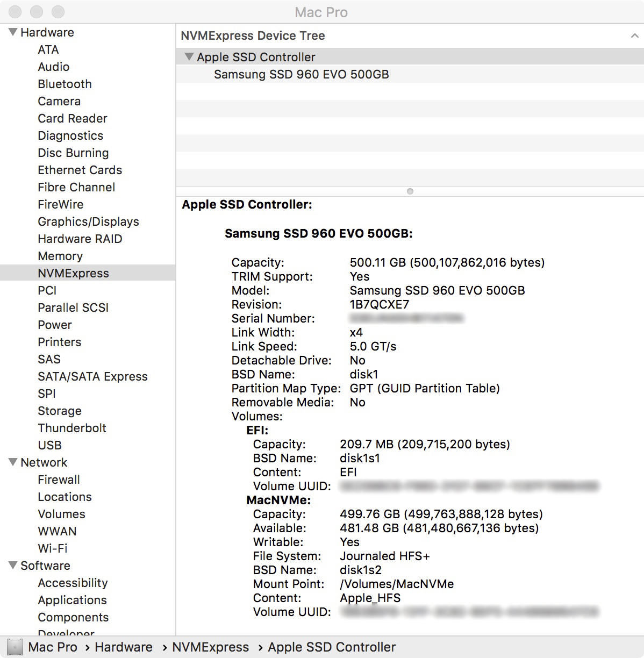Open Storage information
The height and width of the screenshot is (658, 644).
tap(60, 411)
